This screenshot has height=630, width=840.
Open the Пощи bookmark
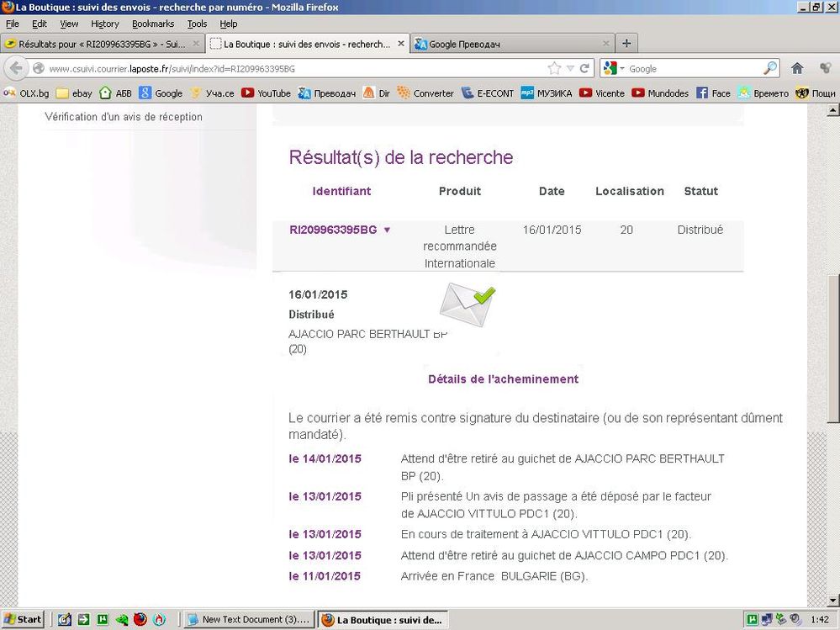(816, 93)
